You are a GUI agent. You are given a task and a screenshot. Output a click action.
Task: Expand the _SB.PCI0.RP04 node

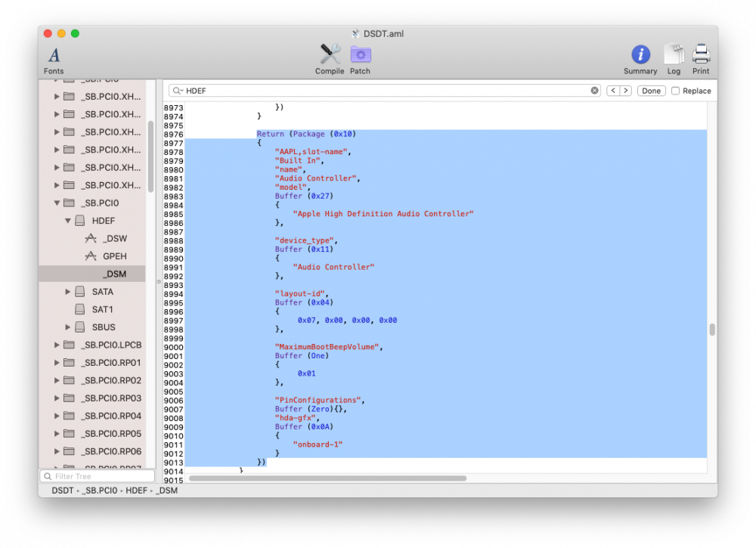click(x=57, y=416)
